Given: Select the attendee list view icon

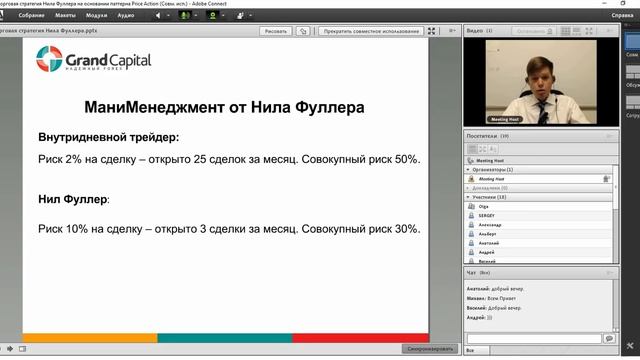Looking at the screenshot, I should pyautogui.click(x=472, y=149).
